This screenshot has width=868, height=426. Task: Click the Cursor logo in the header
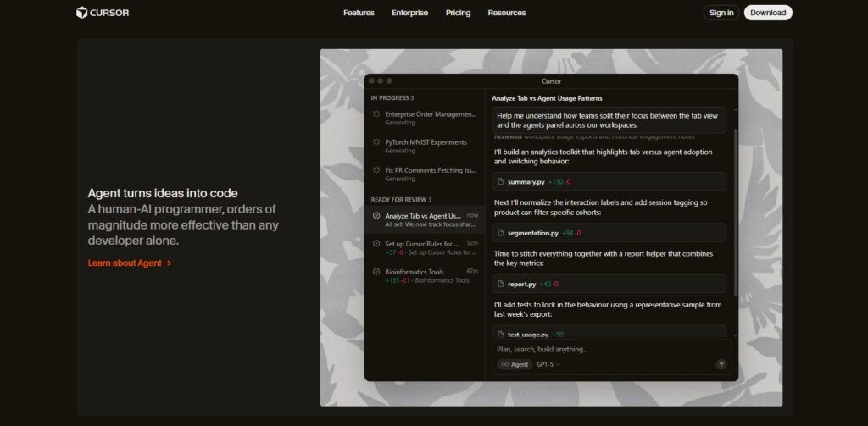(x=103, y=13)
